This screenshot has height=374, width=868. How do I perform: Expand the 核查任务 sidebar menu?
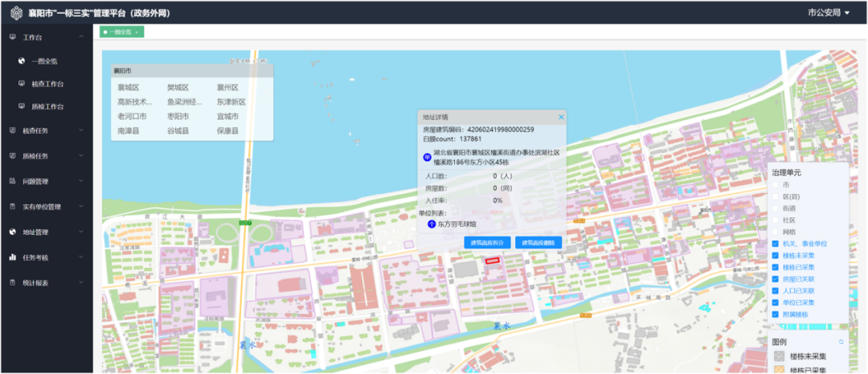[47, 130]
